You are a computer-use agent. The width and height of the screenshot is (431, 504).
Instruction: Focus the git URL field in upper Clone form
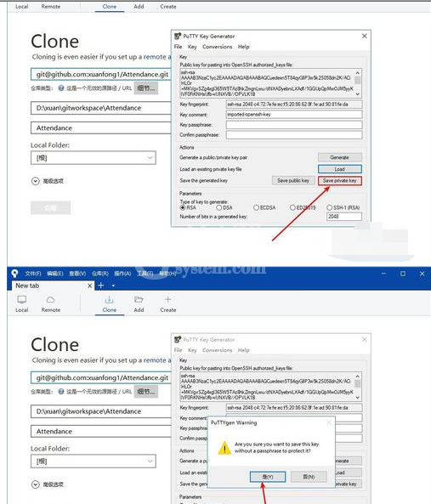[x=101, y=74]
